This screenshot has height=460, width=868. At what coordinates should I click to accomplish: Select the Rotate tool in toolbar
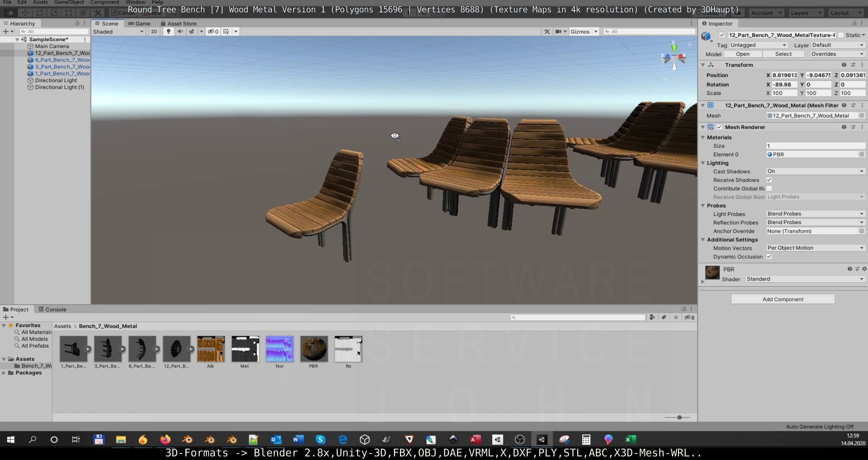pos(39,13)
